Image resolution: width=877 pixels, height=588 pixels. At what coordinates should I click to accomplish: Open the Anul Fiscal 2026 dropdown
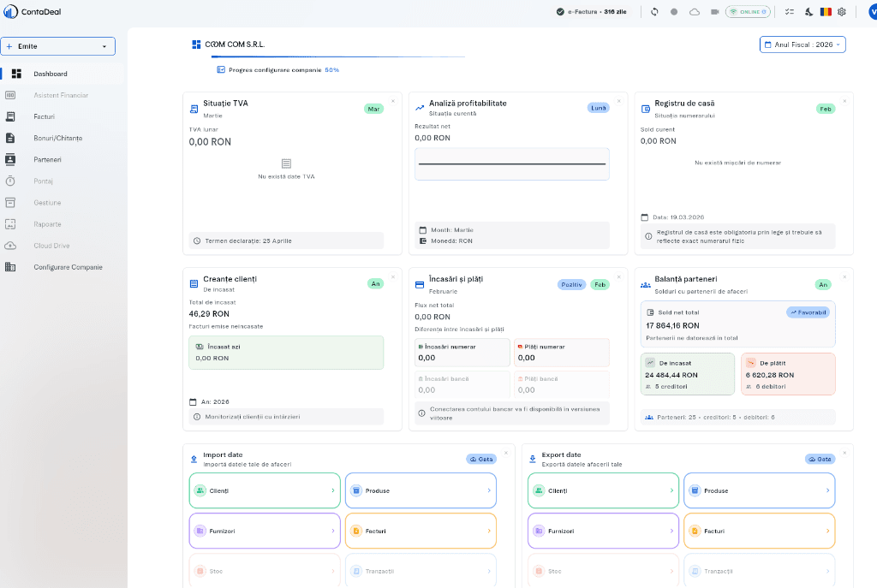point(802,45)
